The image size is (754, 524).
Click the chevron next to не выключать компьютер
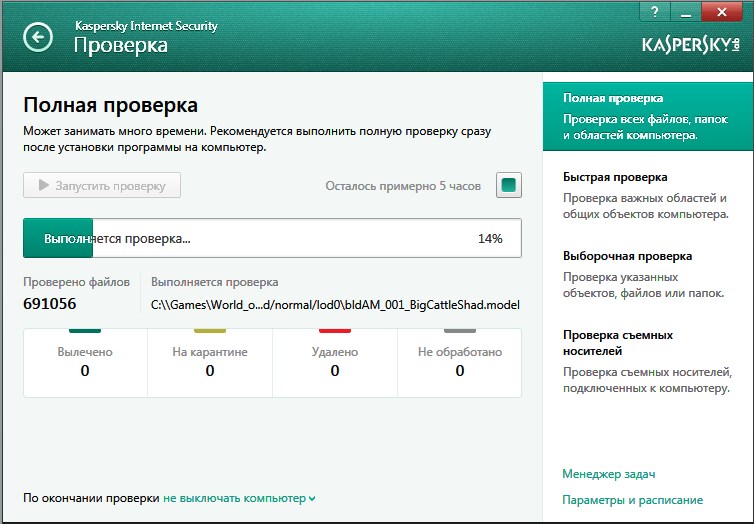312,499
